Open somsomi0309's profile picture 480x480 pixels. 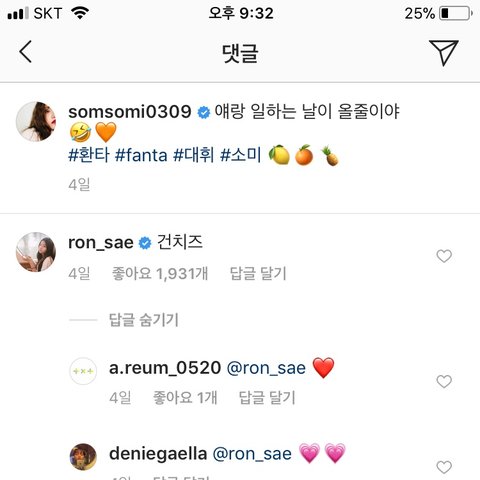click(x=36, y=121)
